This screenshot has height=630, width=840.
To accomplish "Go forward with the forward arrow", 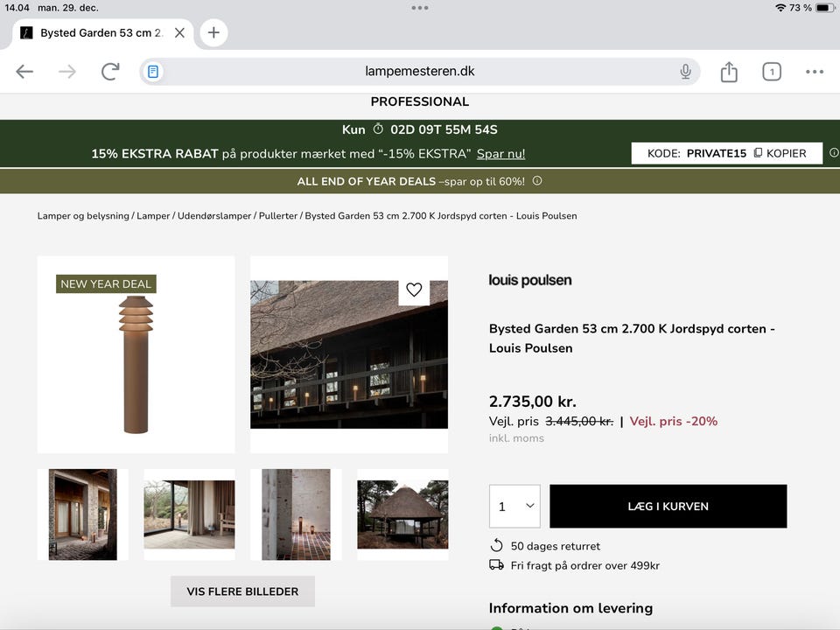I will [67, 71].
